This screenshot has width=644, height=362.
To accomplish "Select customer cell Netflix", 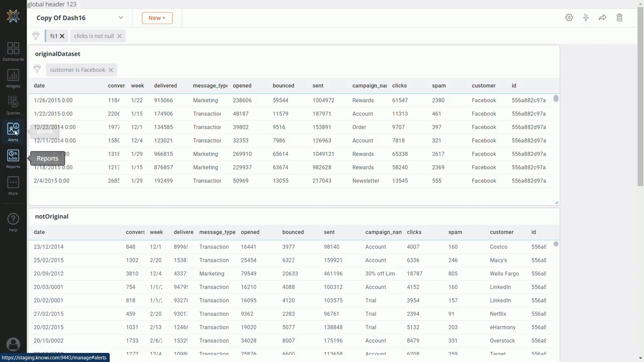I will point(498,314).
